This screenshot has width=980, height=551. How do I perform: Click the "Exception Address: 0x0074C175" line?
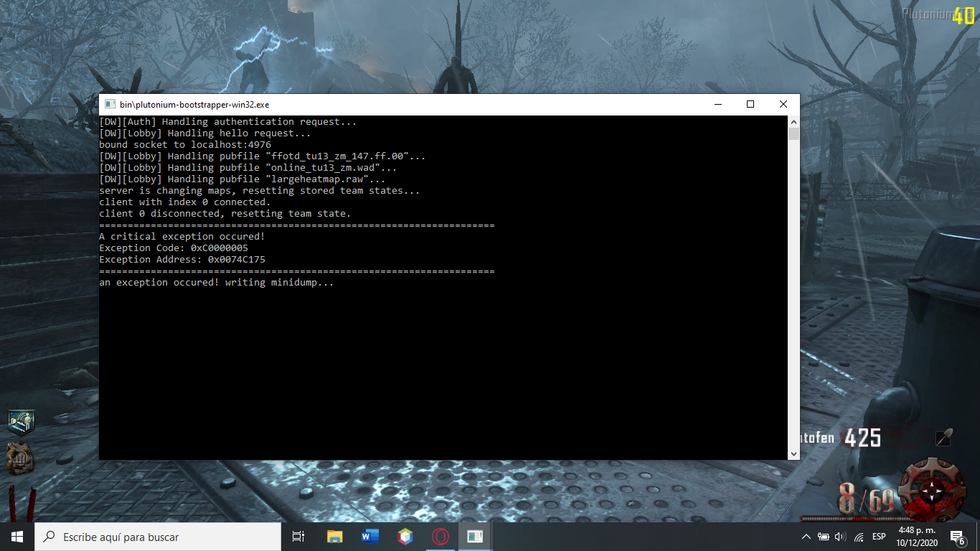point(182,260)
